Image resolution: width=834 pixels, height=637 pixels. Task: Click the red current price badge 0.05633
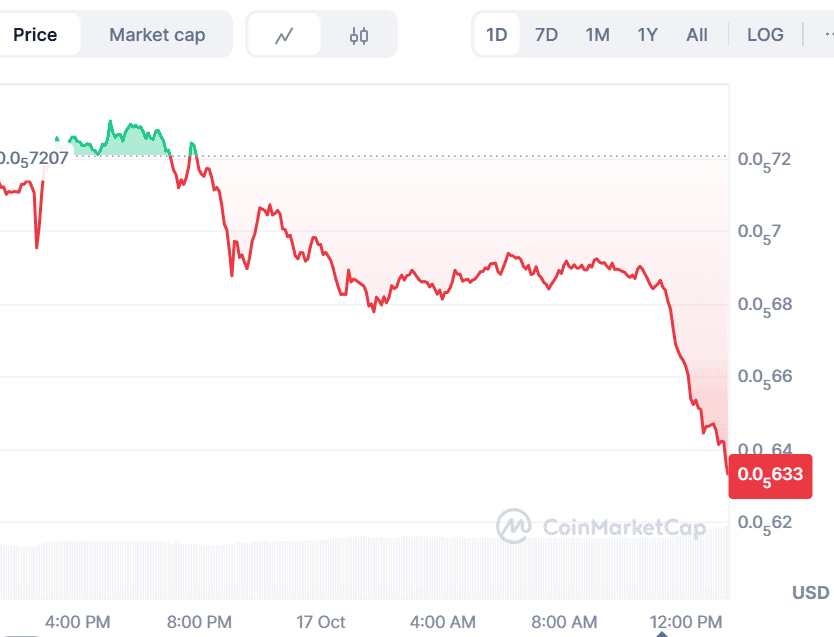[770, 476]
